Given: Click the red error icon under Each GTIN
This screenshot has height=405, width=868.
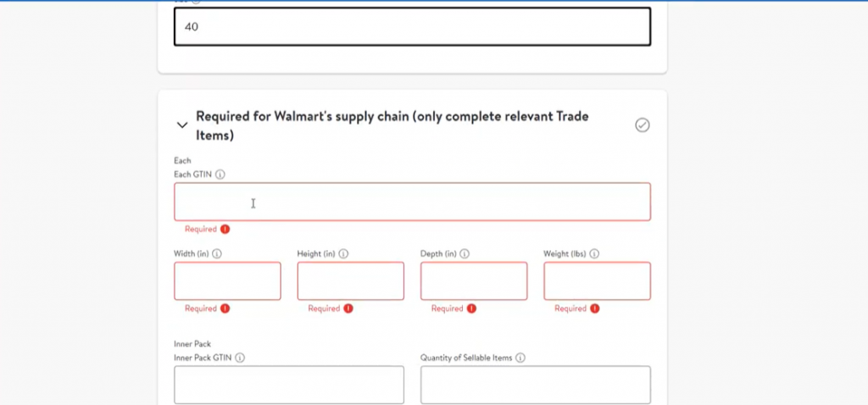Looking at the screenshot, I should click(x=225, y=229).
